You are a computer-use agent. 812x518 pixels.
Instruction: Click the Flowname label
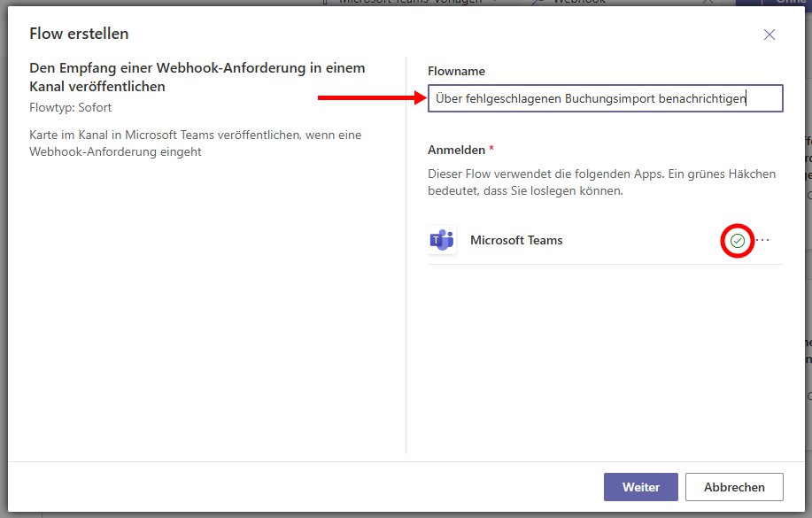(x=456, y=71)
